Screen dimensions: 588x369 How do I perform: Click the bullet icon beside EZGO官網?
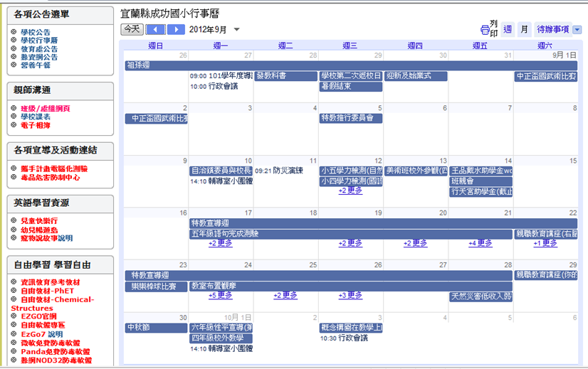(14, 316)
